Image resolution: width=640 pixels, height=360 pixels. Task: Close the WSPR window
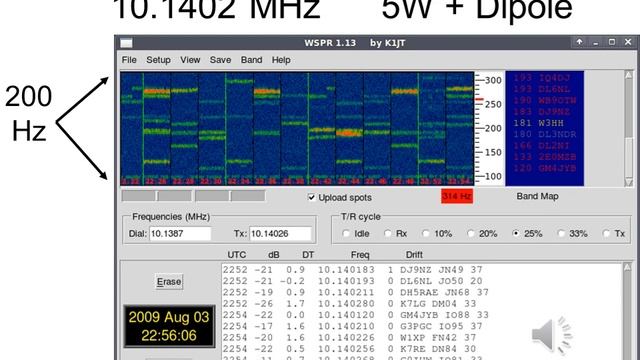[628, 42]
